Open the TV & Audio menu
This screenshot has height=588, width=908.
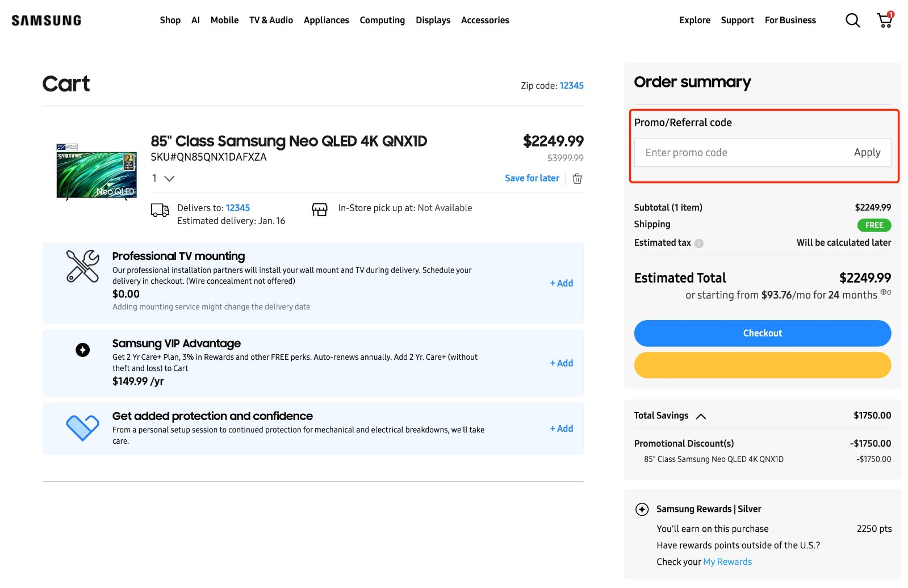tap(271, 20)
